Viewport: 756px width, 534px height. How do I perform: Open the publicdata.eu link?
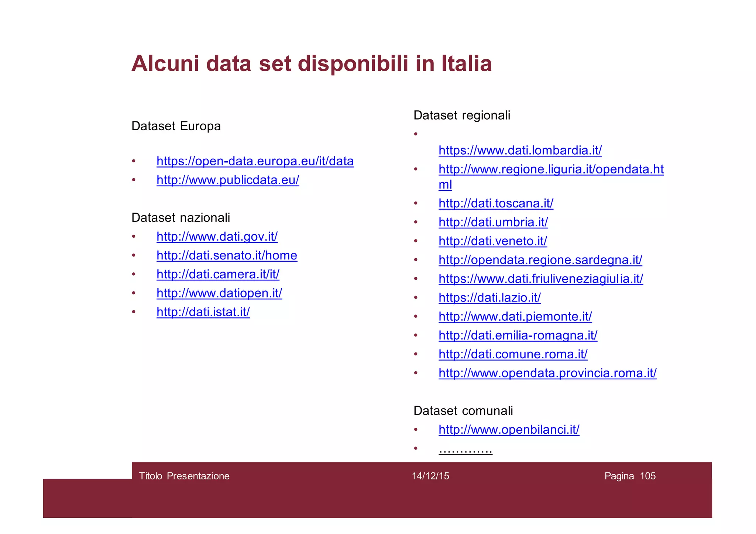click(228, 180)
